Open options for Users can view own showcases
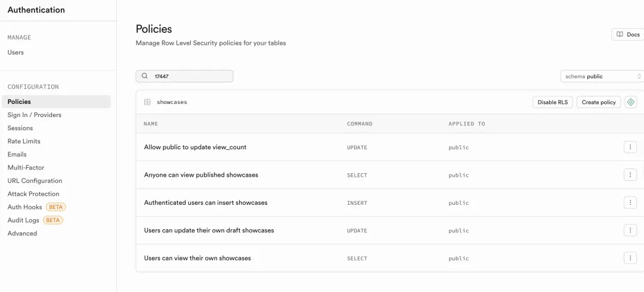 click(630, 258)
